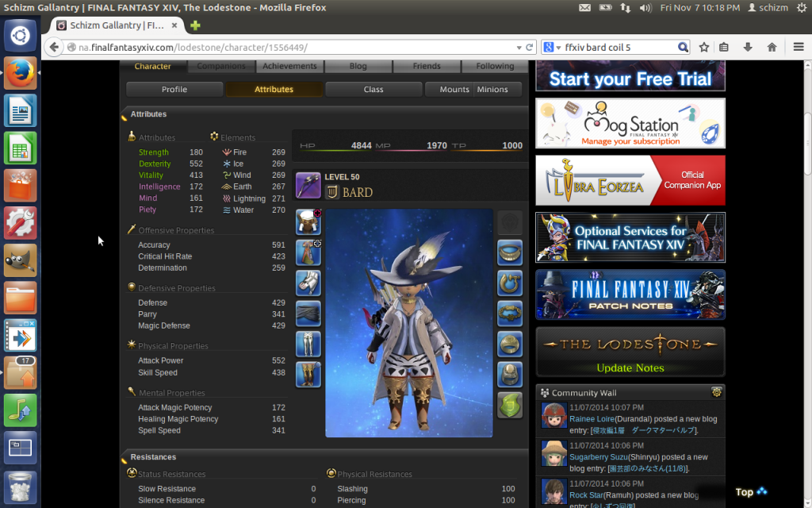Switch to the Achievements tab
This screenshot has width=812, height=508.
click(x=289, y=66)
